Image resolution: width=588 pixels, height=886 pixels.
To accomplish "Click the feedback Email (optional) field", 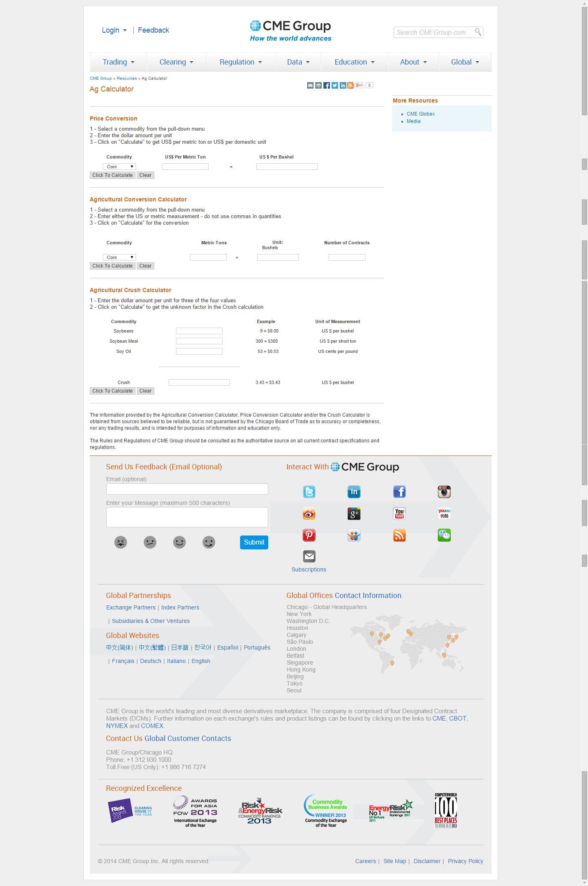I will pyautogui.click(x=187, y=489).
